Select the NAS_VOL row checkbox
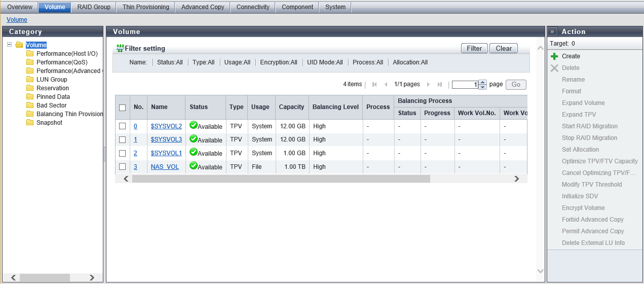644x284 pixels. [x=122, y=167]
